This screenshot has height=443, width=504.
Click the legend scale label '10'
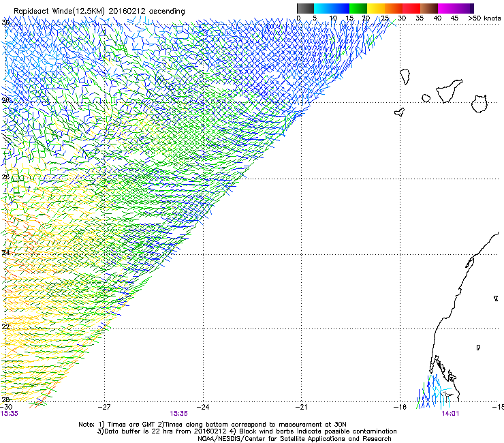[x=333, y=18]
